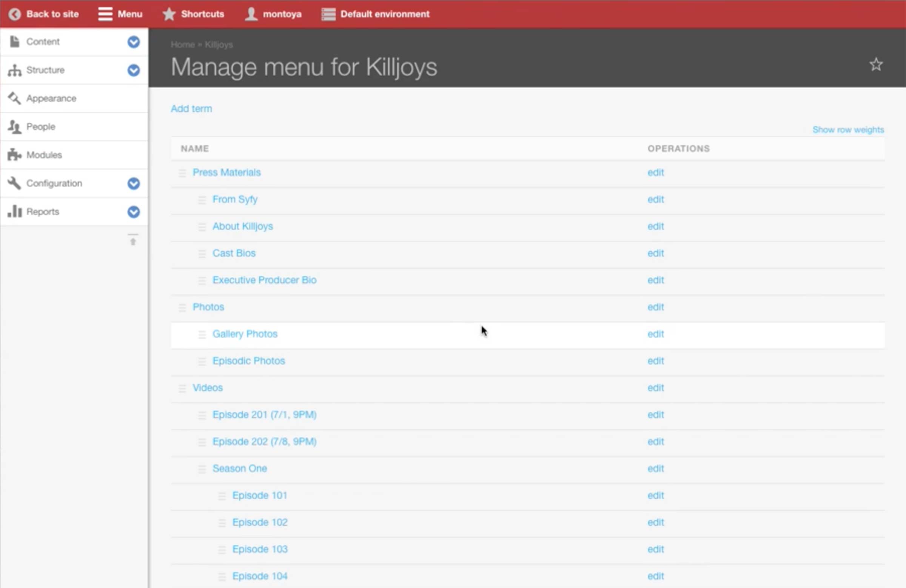Screen dimensions: 906x588
Task: Open the Modules menu item
Action: pyautogui.click(x=44, y=155)
